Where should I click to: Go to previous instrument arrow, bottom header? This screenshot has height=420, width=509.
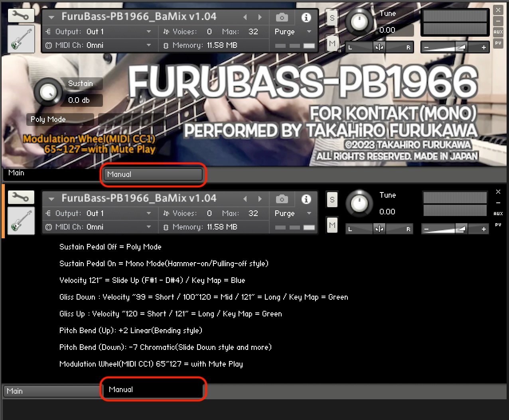[x=245, y=199]
